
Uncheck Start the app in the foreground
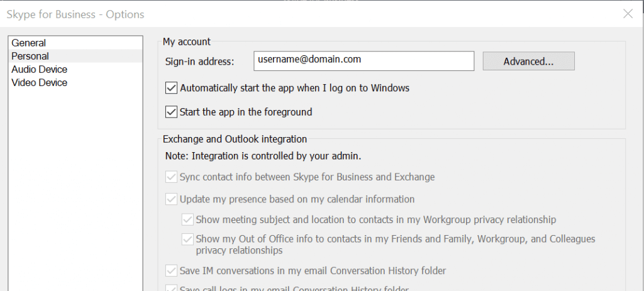[171, 113]
